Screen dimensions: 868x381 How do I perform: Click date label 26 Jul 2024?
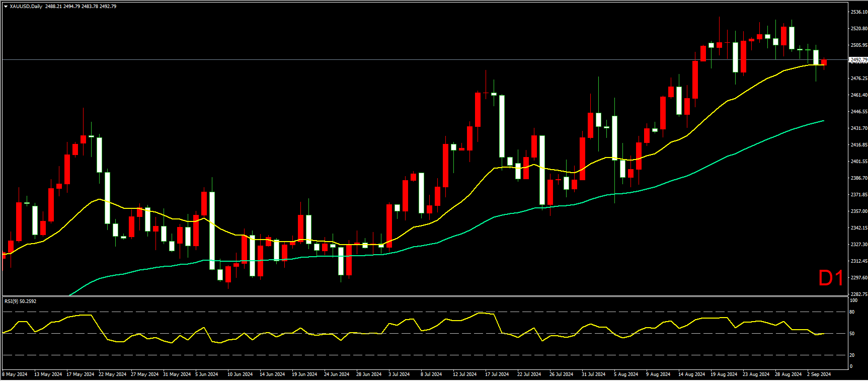coord(562,374)
